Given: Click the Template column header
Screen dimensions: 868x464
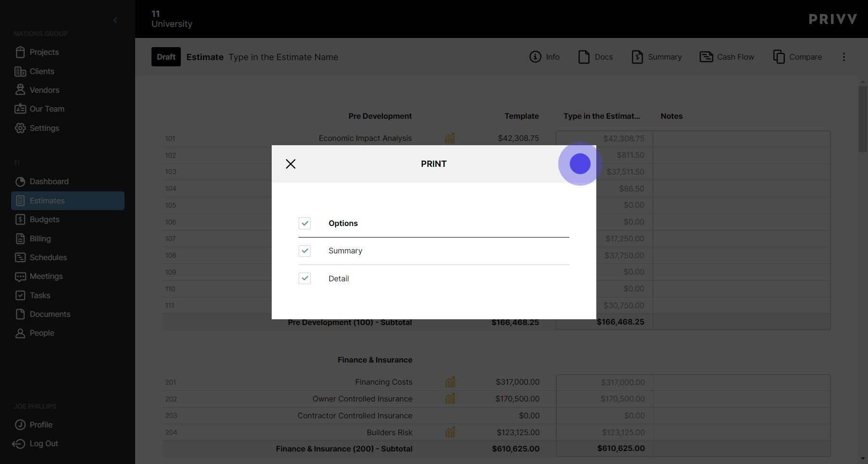Looking at the screenshot, I should [521, 116].
